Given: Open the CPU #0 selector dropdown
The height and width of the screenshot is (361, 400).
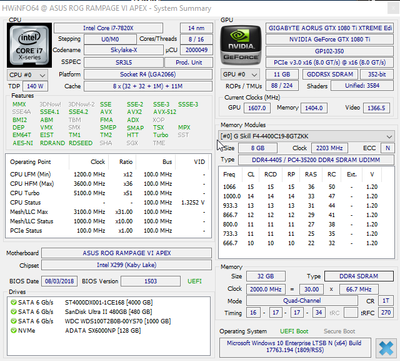Looking at the screenshot, I should 27,75.
